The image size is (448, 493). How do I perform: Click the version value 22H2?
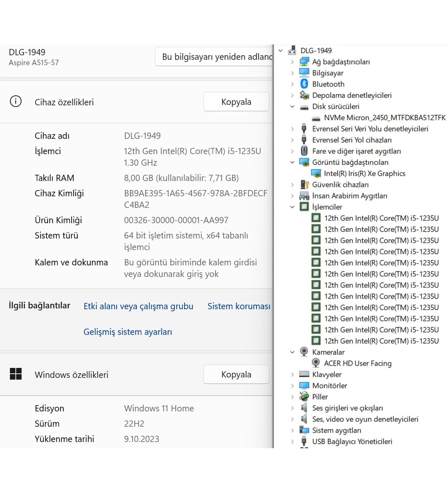coord(134,424)
